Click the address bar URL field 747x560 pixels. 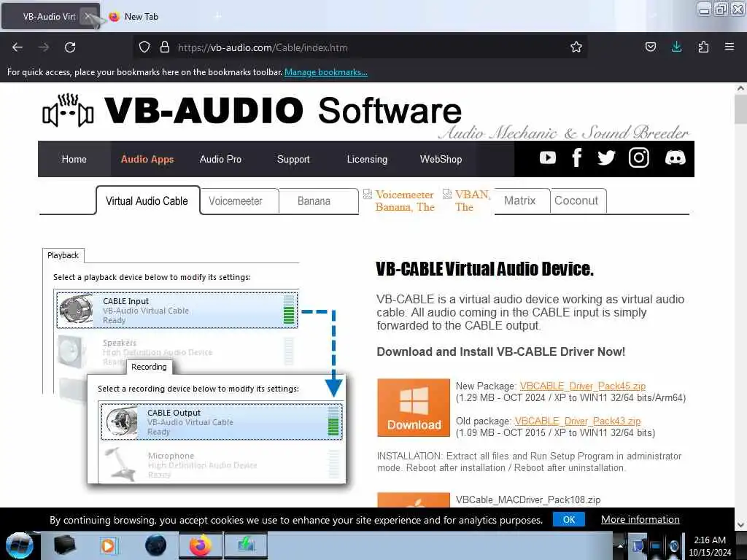click(x=362, y=47)
